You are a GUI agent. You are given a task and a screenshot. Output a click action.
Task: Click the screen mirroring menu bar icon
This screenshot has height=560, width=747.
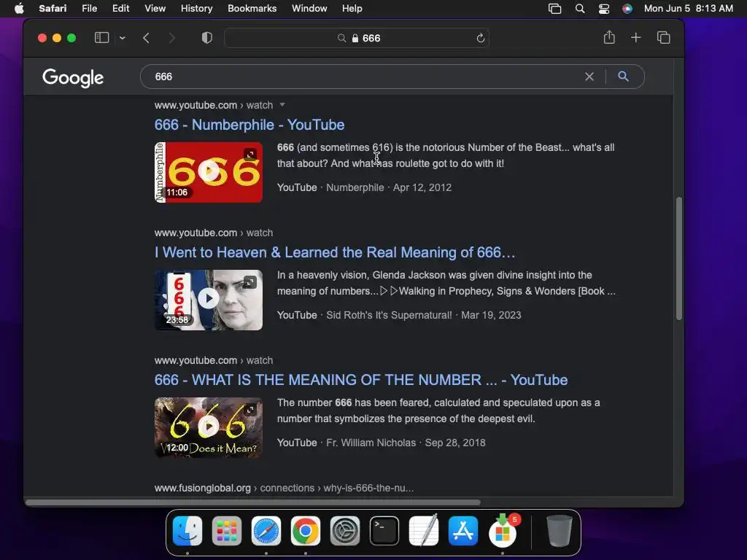554,9
